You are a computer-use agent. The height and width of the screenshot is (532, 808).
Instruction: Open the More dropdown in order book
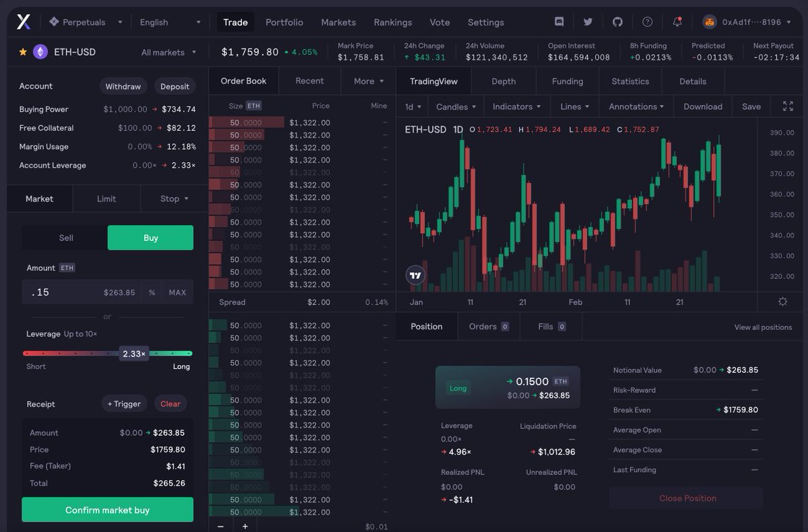[x=368, y=81]
